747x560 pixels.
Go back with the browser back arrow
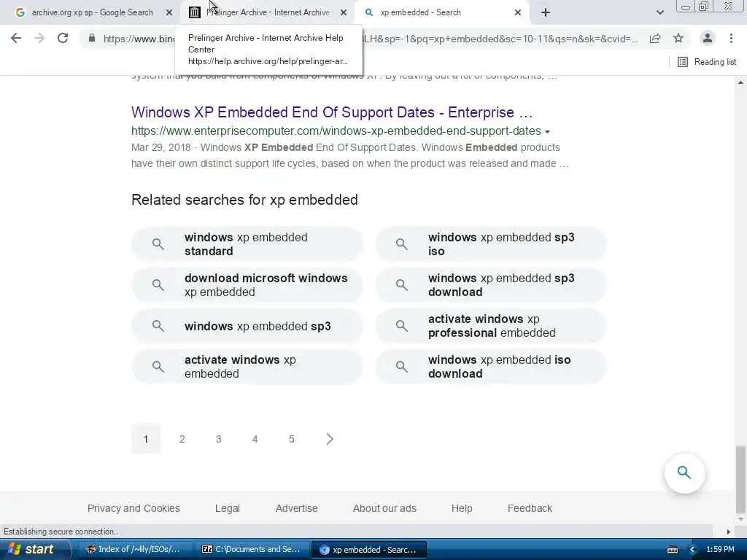coord(16,38)
